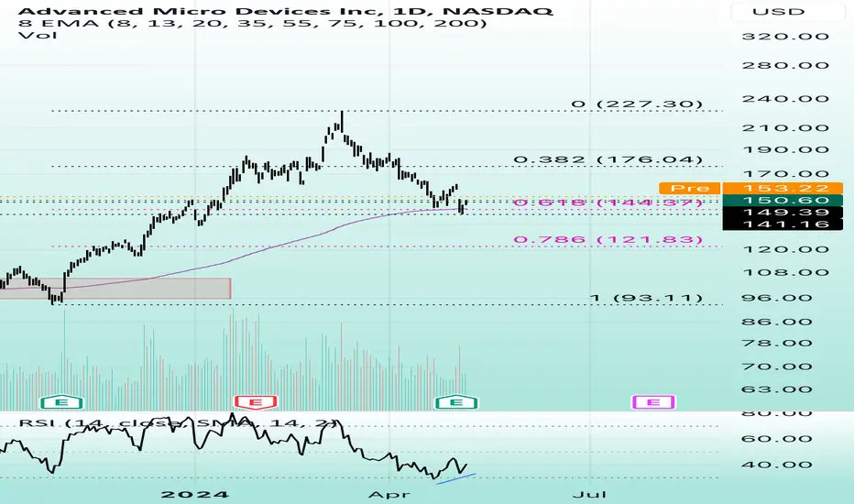Click the 150.60 price tag
The width and height of the screenshot is (854, 504).
coord(783,200)
